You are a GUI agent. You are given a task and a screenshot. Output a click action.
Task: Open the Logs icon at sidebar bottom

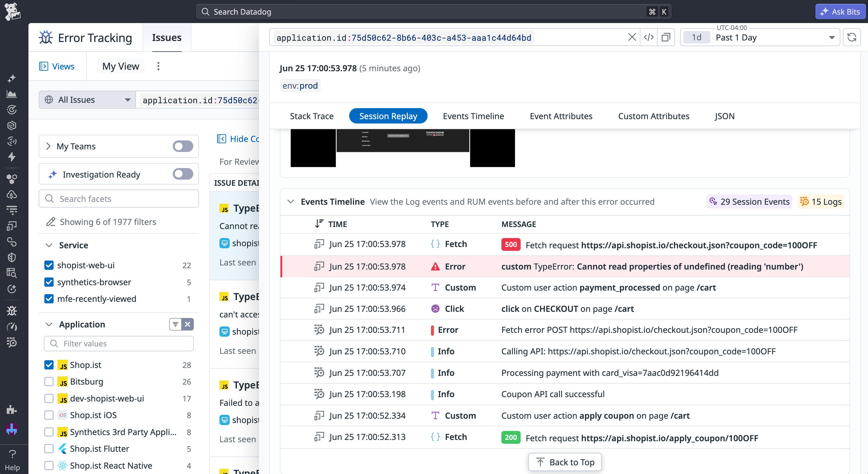[x=12, y=342]
